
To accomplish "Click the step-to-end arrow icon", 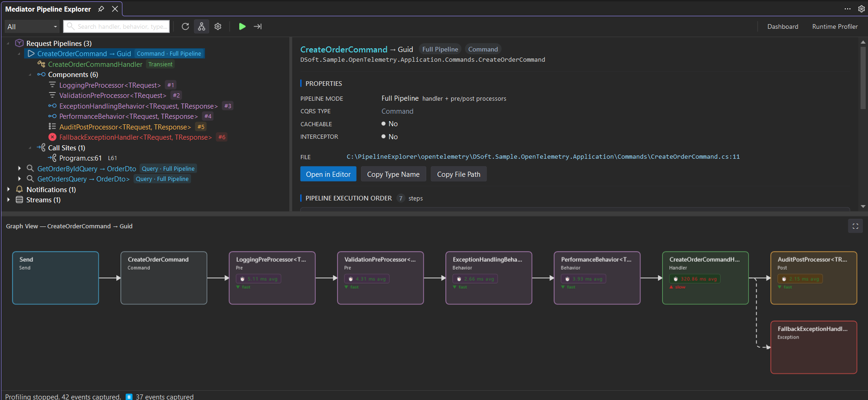I will (x=258, y=26).
